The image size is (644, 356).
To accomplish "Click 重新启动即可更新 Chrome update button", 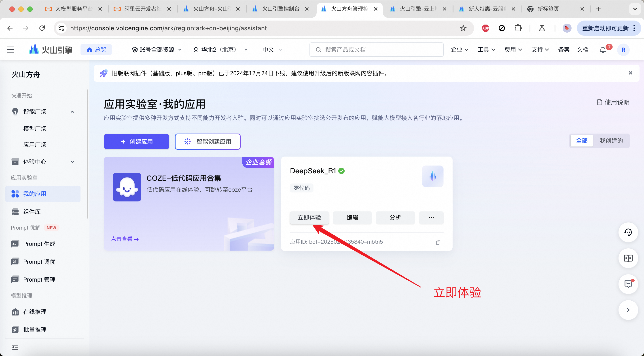I will (x=608, y=28).
